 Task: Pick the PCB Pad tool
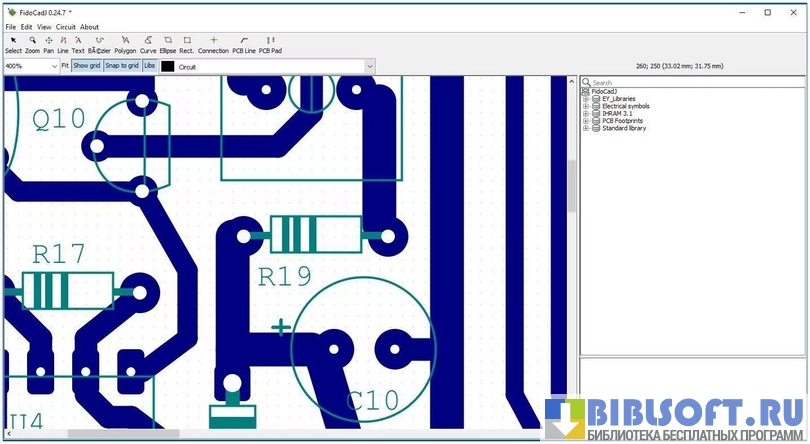[x=270, y=44]
